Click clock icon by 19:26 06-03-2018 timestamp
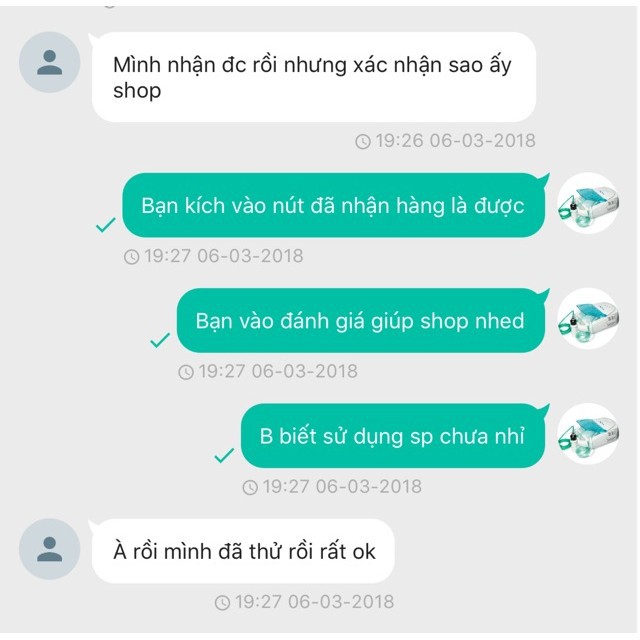Image resolution: width=640 pixels, height=640 pixels. 363,142
